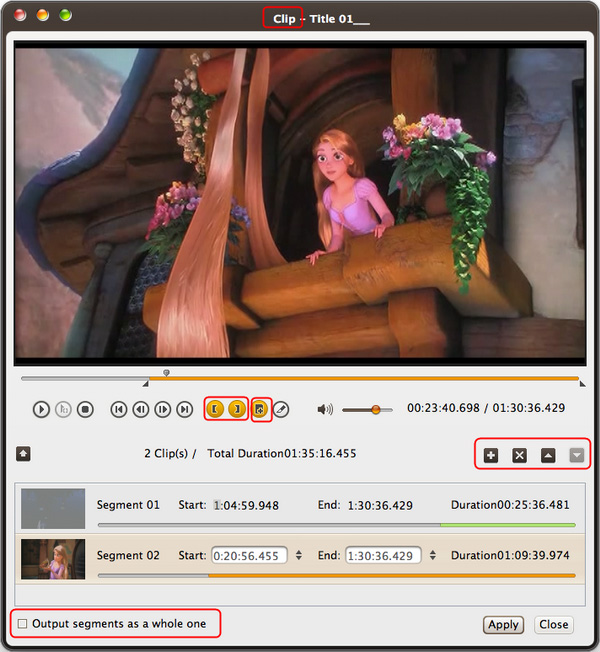Stop video playback
Image resolution: width=600 pixels, height=652 pixels.
coord(85,410)
